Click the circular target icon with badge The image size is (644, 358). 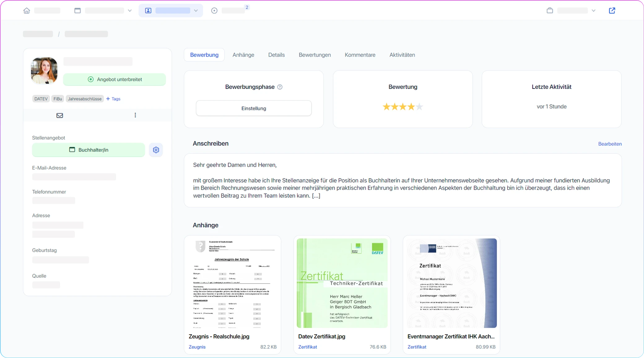pos(214,11)
